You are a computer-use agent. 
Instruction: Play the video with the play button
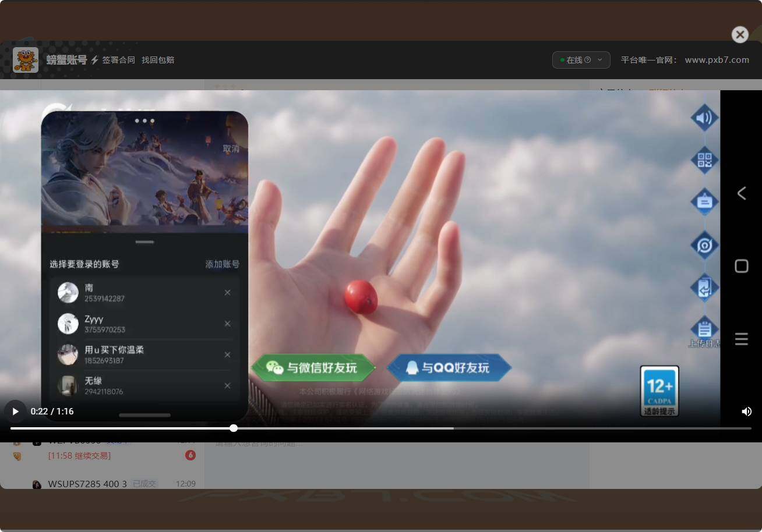(x=16, y=412)
